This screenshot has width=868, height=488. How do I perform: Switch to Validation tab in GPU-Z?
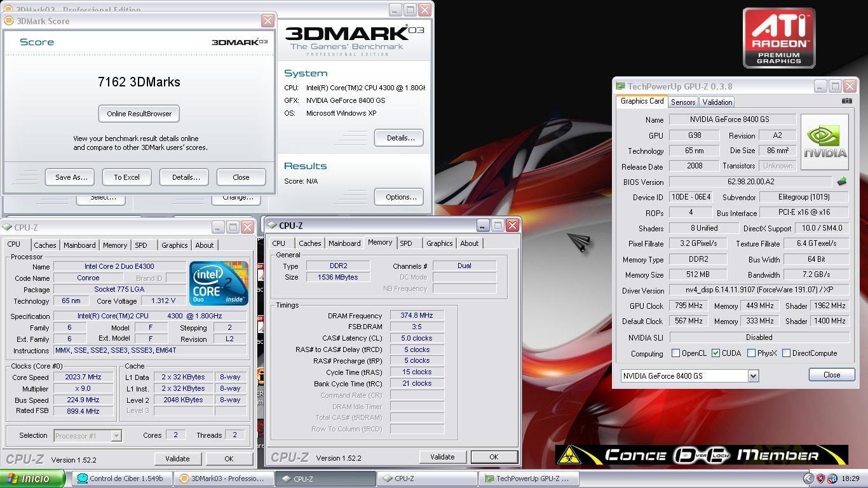pos(717,102)
